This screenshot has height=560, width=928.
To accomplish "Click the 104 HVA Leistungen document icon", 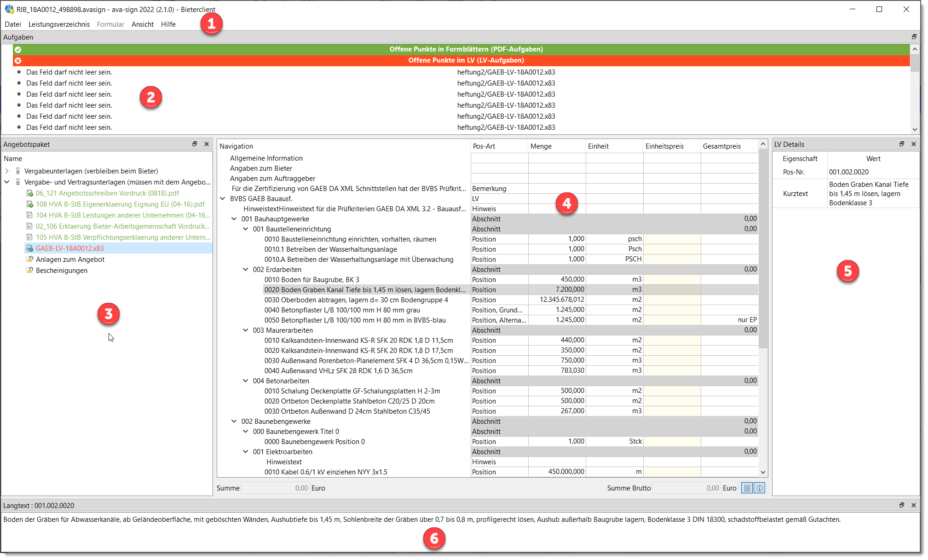I will pos(29,215).
